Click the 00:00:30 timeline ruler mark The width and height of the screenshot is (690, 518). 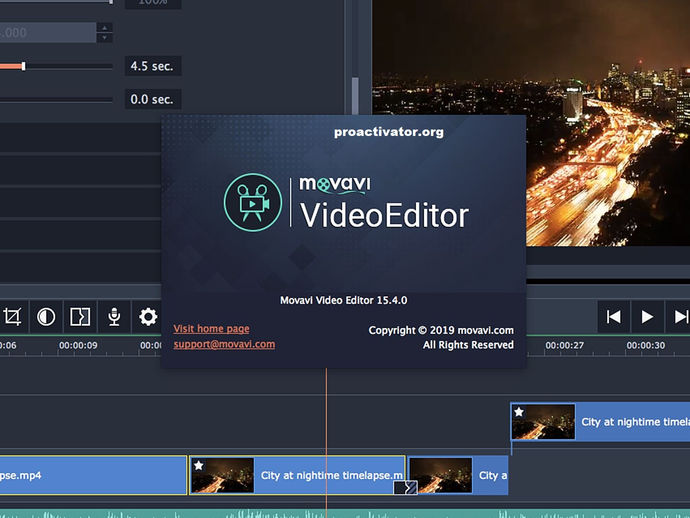point(646,345)
